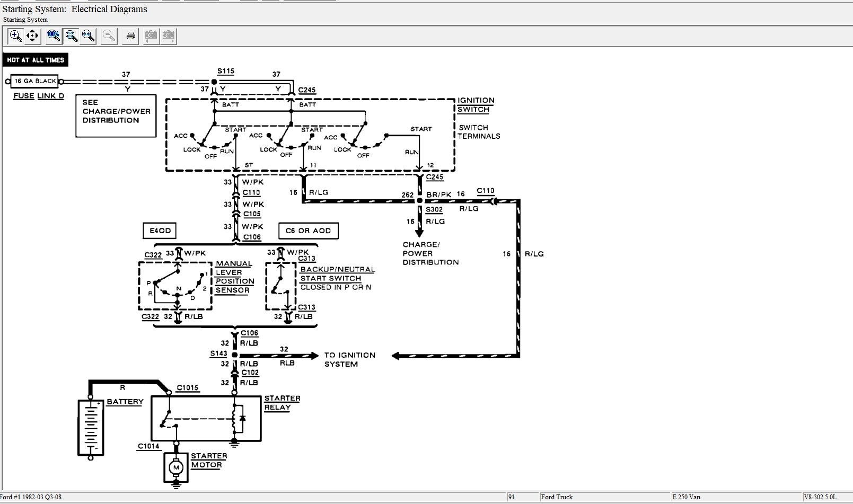Viewport: 853px width, 504px height.
Task: Activate the Pan move tool
Action: point(33,36)
